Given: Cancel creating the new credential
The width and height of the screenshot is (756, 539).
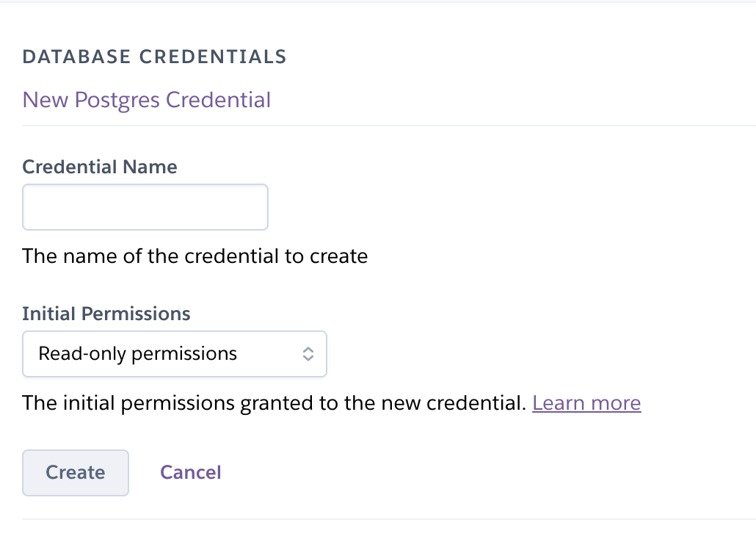Looking at the screenshot, I should (191, 472).
